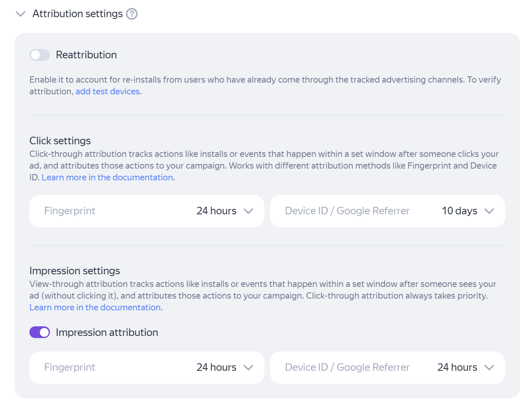Click chevron arrow in Click settings Fingerprint field
The image size is (532, 406).
click(x=248, y=211)
